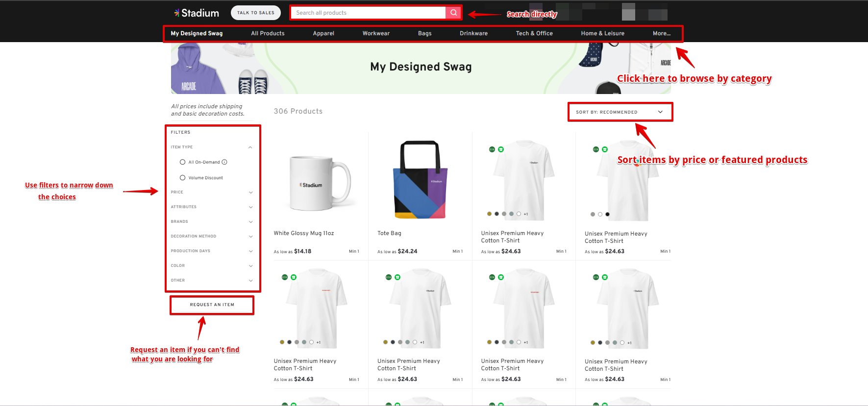This screenshot has height=406, width=868.
Task: Expand the Decoration Method filter
Action: coord(250,237)
